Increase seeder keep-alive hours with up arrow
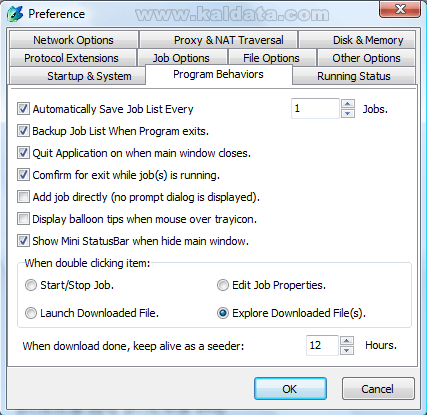 (347, 341)
